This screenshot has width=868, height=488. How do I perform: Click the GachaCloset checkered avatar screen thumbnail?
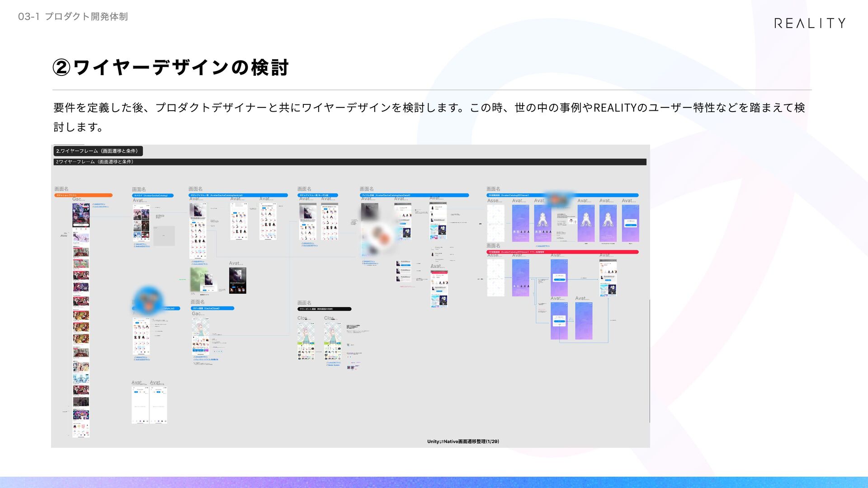coord(200,335)
